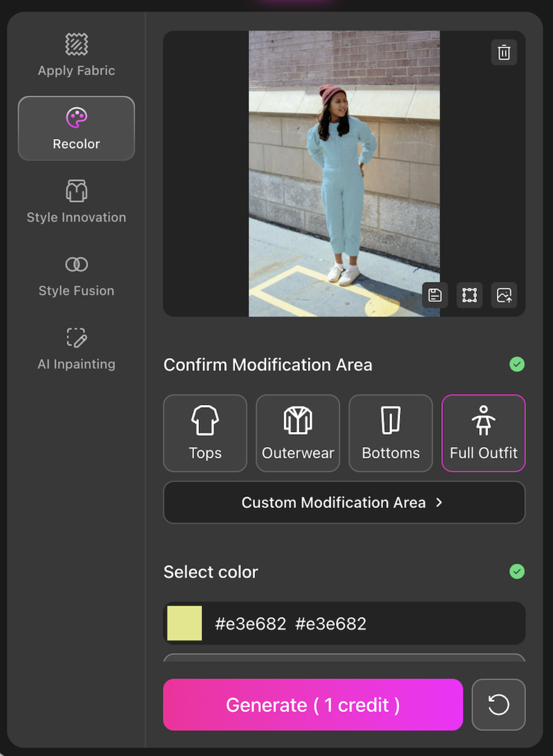Screen dimensions: 553x756
Task: Click the uploaded model photo preview
Action: click(344, 173)
